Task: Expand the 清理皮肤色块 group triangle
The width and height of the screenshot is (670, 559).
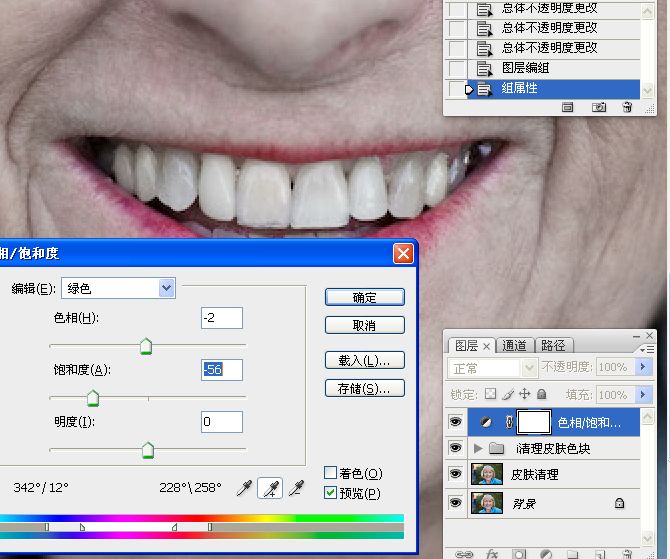Action: coord(478,448)
